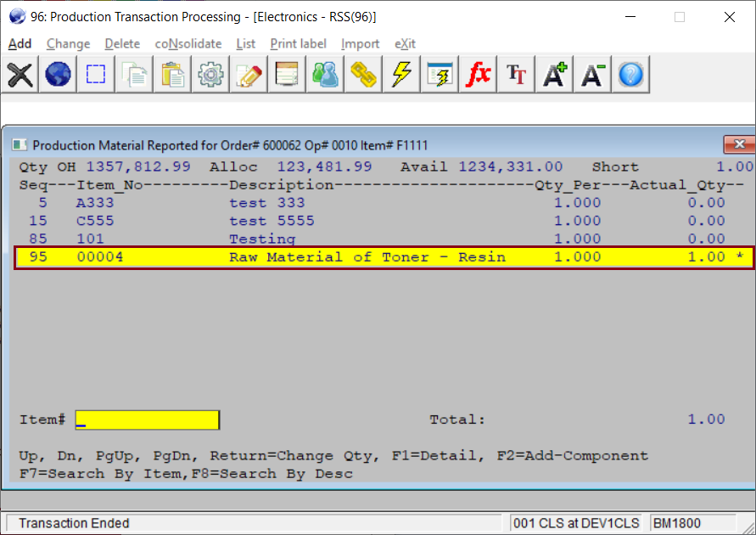Open the List menu
The image size is (756, 535).
click(x=246, y=43)
